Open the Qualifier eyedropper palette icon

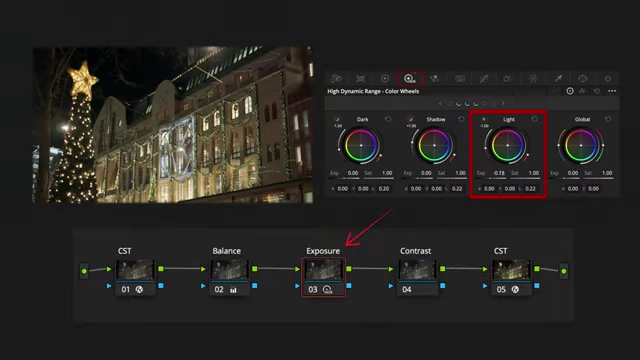(558, 78)
